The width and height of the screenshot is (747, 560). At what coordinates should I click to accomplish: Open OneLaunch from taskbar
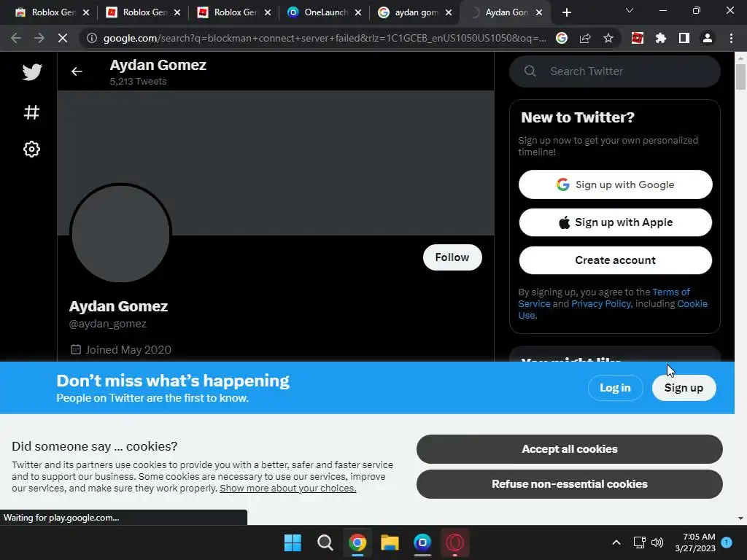tap(422, 542)
